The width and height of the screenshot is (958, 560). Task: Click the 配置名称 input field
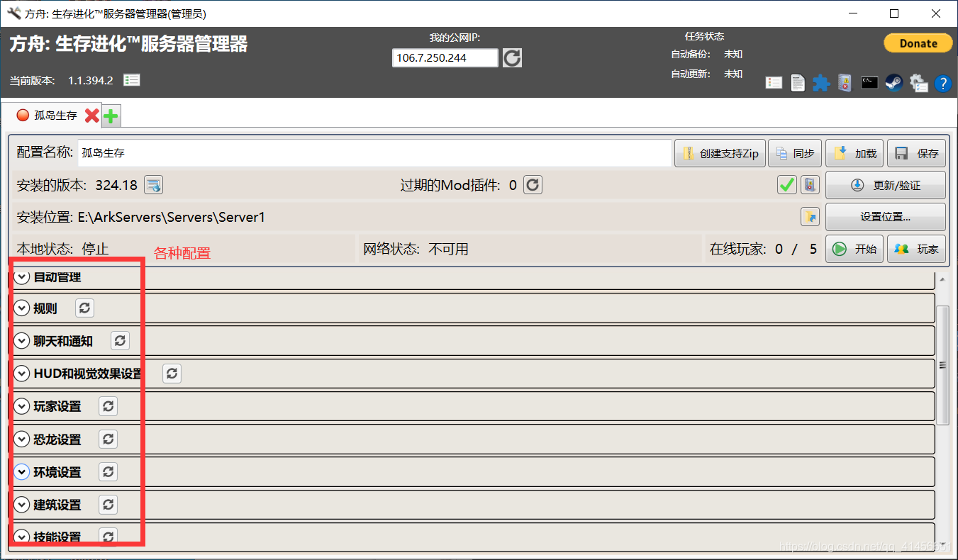[x=374, y=152]
